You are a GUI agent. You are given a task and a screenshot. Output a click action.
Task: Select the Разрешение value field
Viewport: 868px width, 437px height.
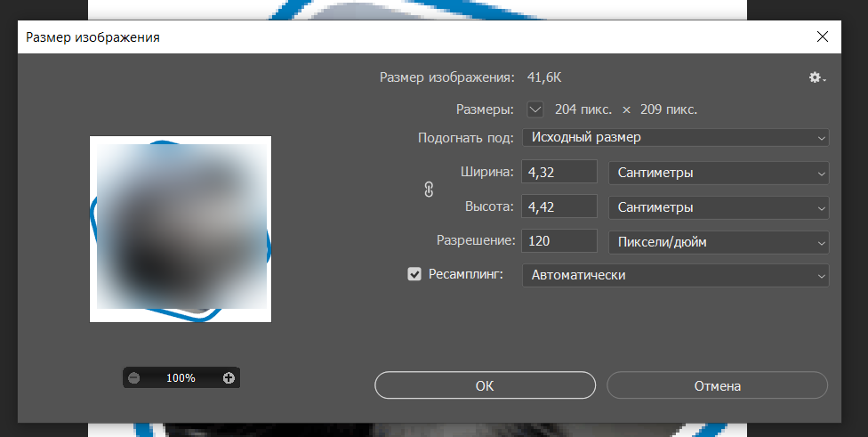[559, 241]
